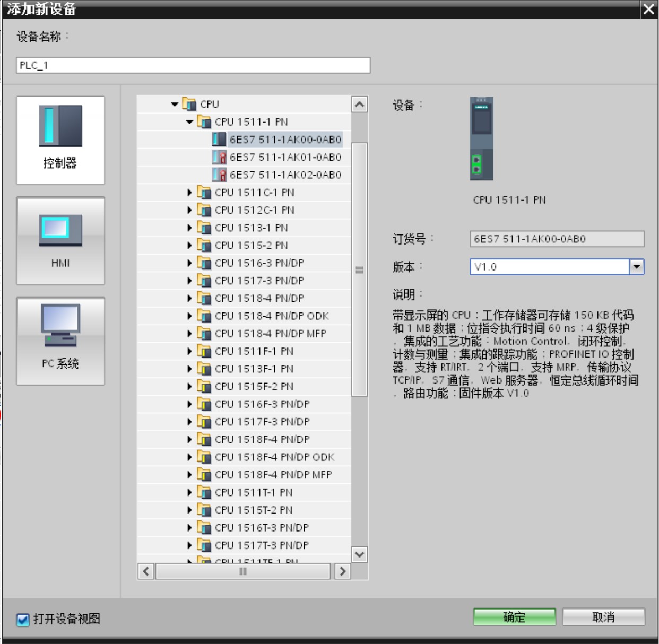Click the CPU 1513F-1 PN folder icon
The height and width of the screenshot is (644, 659).
pyautogui.click(x=204, y=369)
